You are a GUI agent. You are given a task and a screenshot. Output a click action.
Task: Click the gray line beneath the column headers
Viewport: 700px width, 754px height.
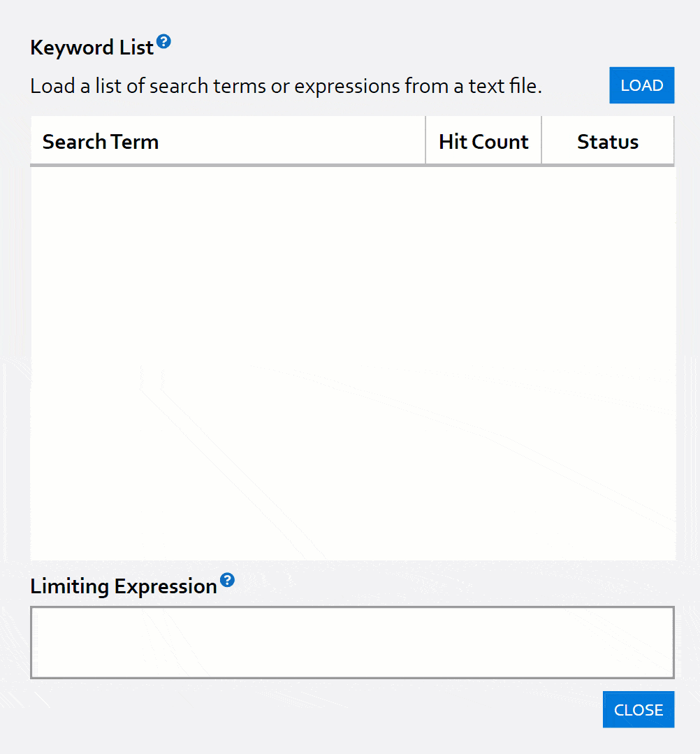352,166
